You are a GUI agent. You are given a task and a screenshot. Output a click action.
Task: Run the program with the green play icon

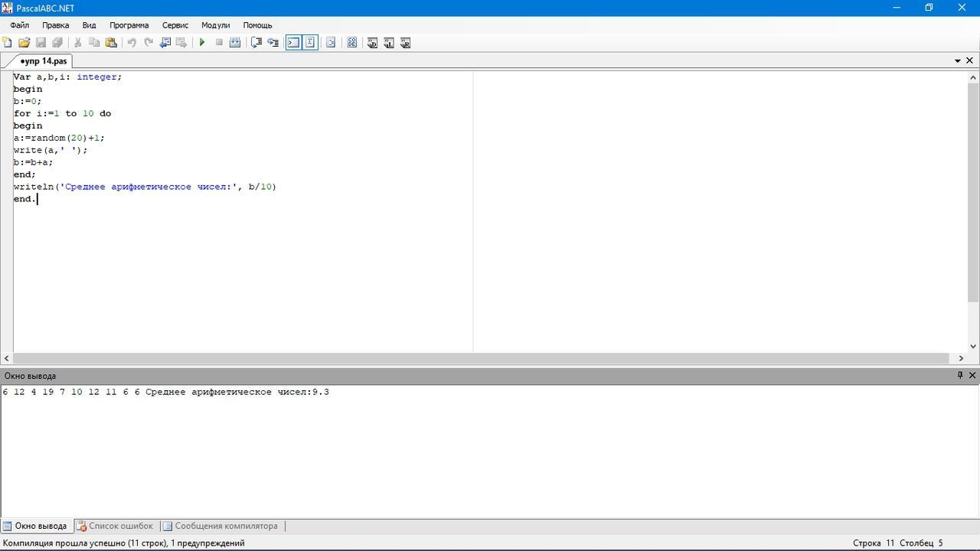[202, 43]
